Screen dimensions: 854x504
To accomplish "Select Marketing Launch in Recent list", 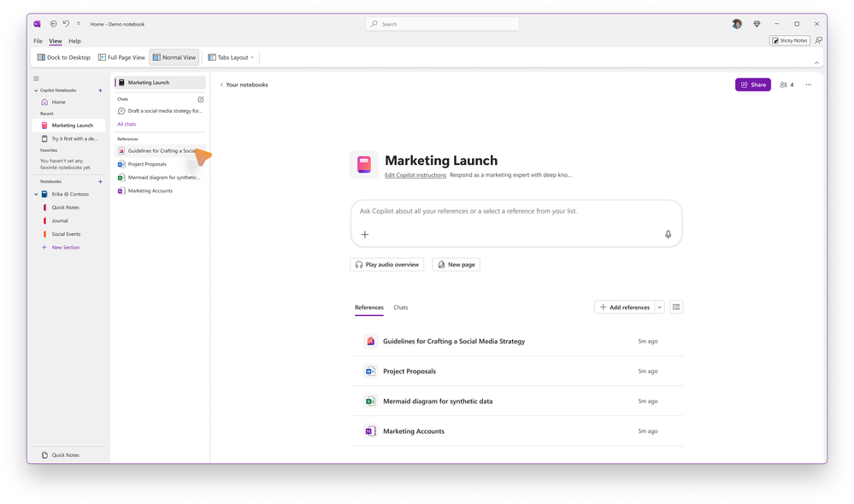I will (68, 126).
